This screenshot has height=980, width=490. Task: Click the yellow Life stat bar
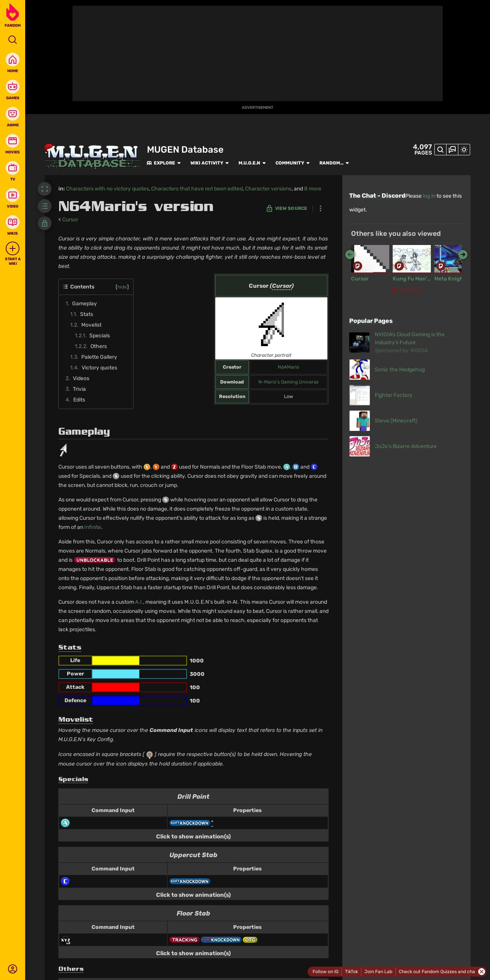(116, 661)
